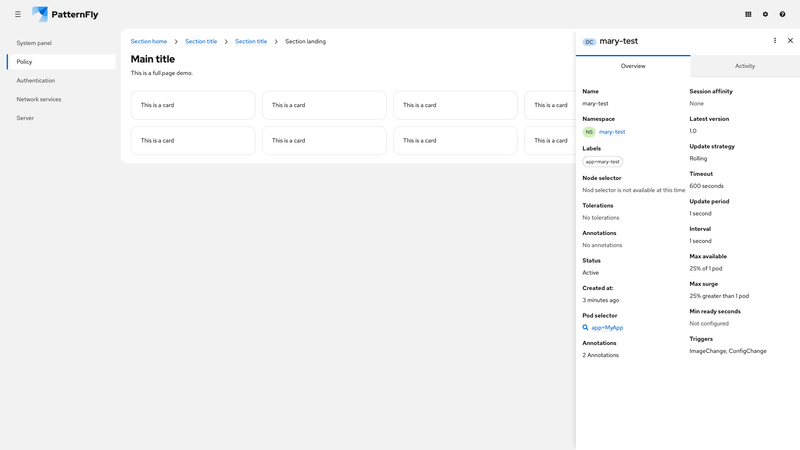The image size is (800, 450).
Task: Click the first Section title breadcrumb
Action: tap(201, 41)
